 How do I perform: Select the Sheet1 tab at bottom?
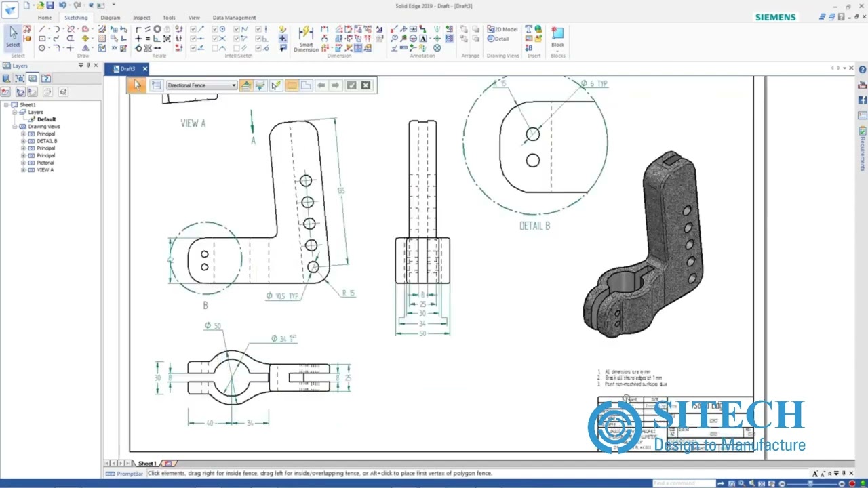click(x=146, y=464)
